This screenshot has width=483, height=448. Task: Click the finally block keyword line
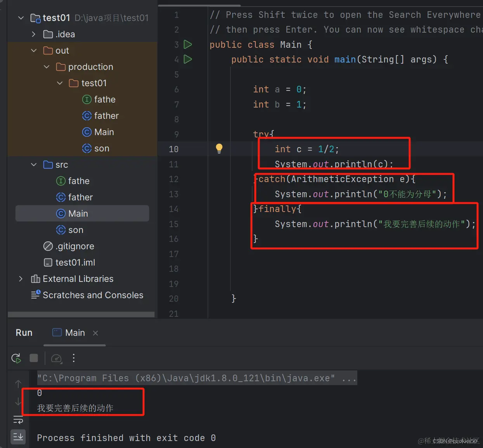click(277, 209)
